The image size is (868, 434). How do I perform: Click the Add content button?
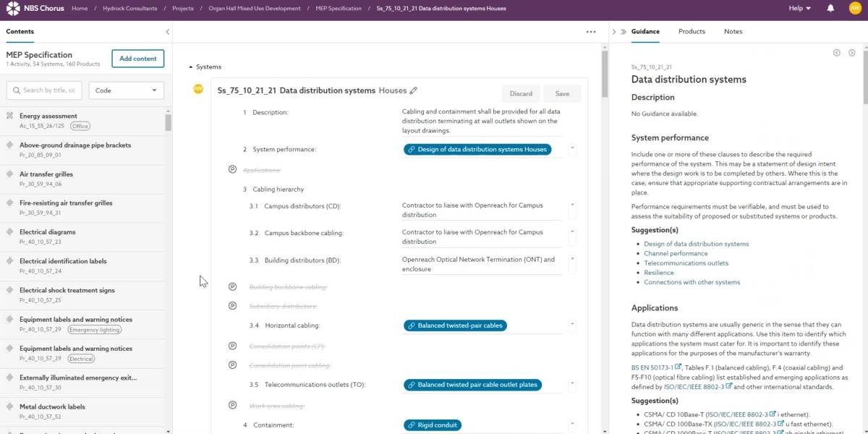[x=137, y=59]
